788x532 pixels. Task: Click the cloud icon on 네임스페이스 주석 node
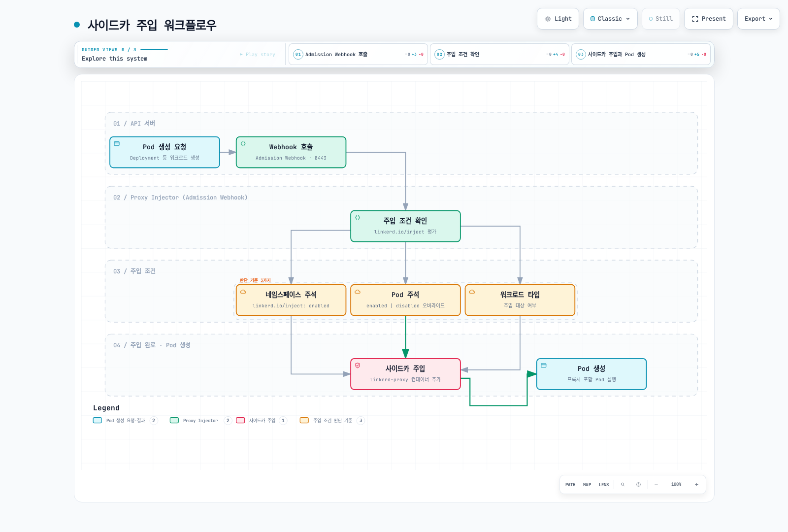pos(243,292)
